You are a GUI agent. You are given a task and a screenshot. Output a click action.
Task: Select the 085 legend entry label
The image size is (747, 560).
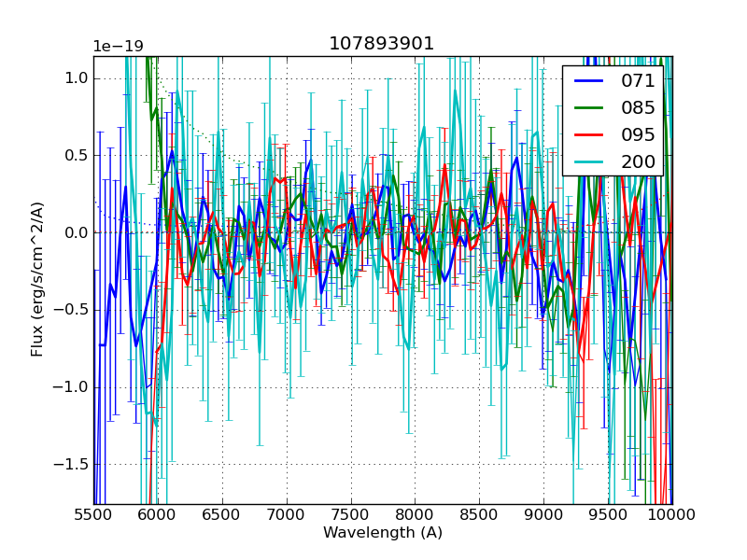click(x=639, y=108)
